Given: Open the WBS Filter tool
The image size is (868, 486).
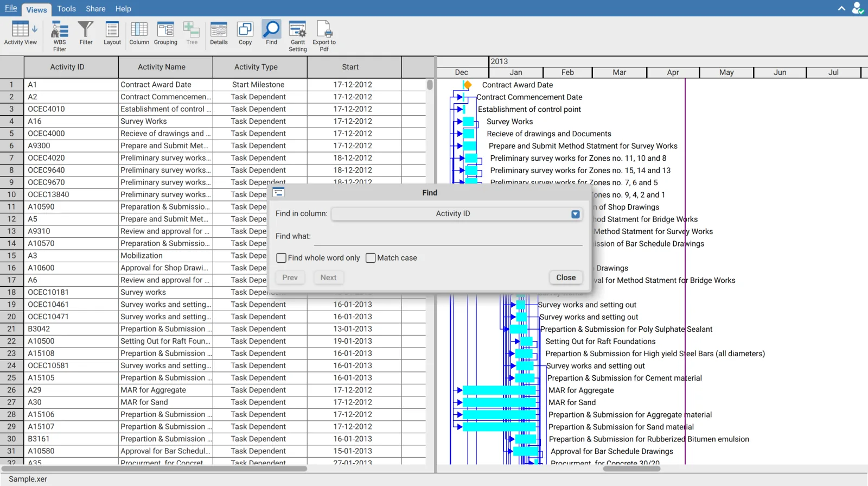Looking at the screenshot, I should tap(60, 36).
